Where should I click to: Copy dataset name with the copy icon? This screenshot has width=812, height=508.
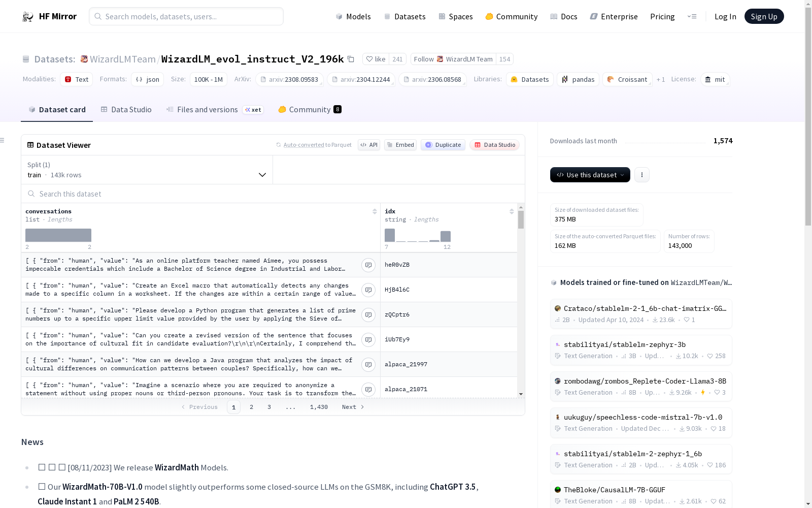coord(351,59)
